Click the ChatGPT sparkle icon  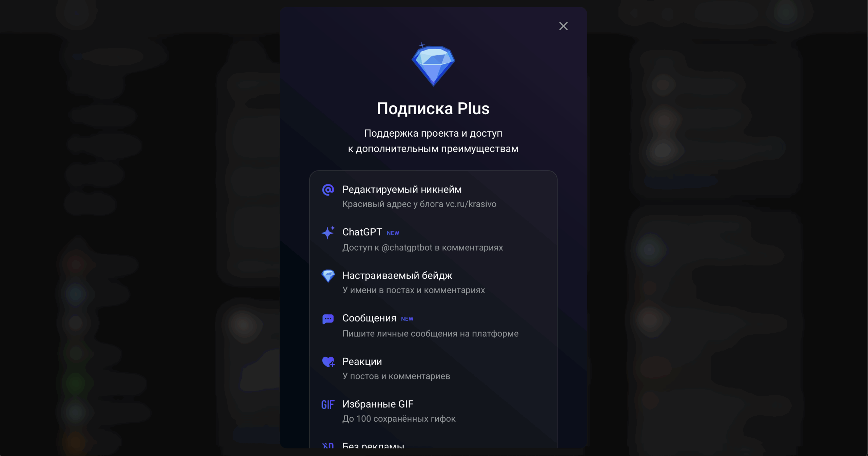(328, 233)
